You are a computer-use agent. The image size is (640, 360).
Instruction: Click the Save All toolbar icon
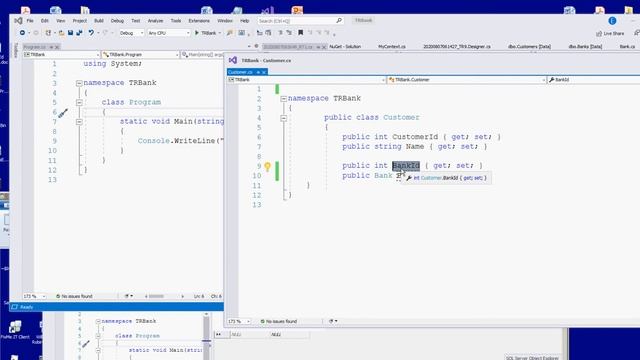[79, 33]
